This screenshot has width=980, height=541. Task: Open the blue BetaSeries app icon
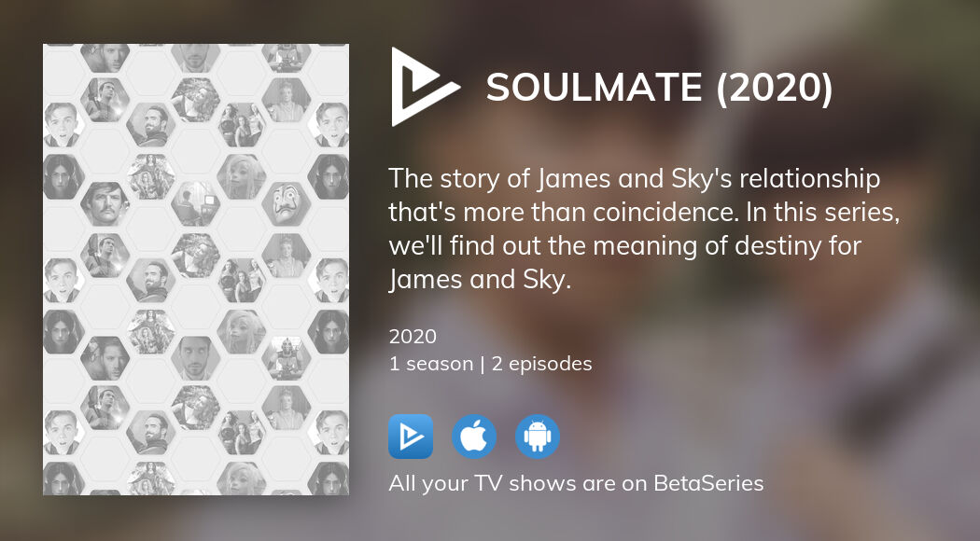click(x=411, y=437)
